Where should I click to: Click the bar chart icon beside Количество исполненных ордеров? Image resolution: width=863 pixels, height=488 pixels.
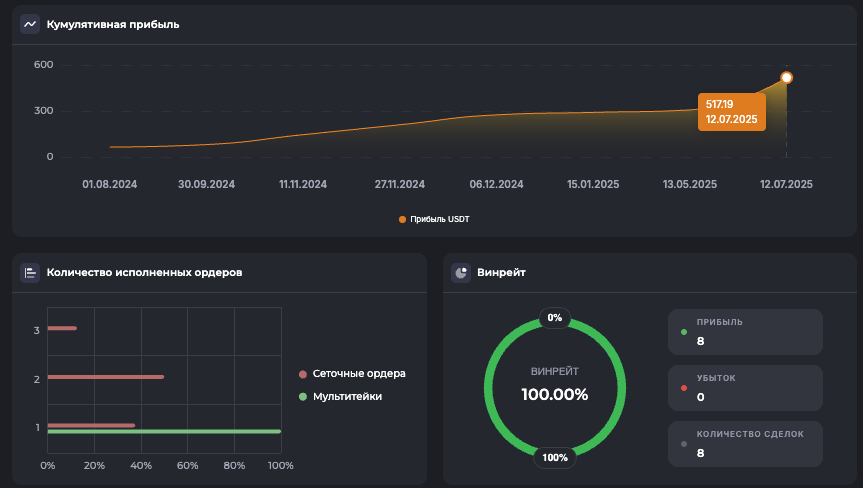point(30,272)
